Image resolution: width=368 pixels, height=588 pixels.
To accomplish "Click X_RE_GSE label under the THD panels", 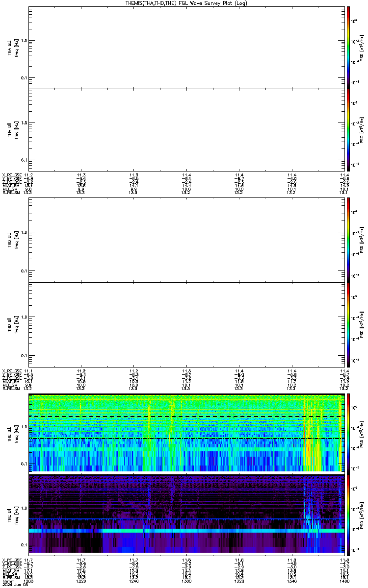I will coord(11,371).
